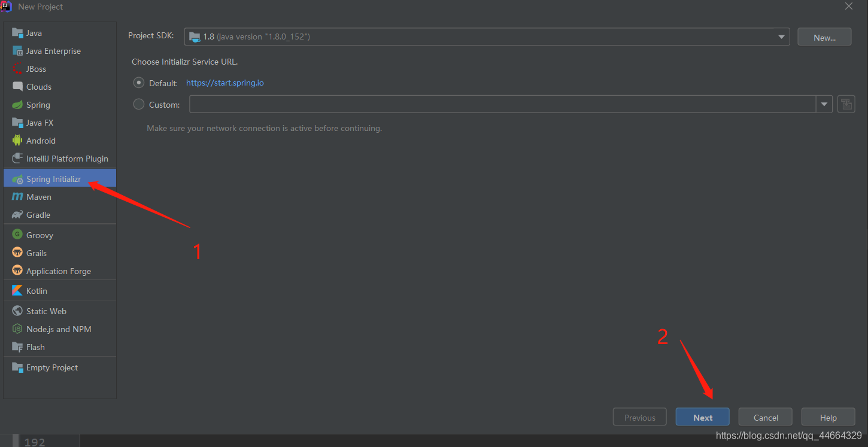This screenshot has width=868, height=447.
Task: Click inside the Custom URL input field
Action: tap(503, 104)
